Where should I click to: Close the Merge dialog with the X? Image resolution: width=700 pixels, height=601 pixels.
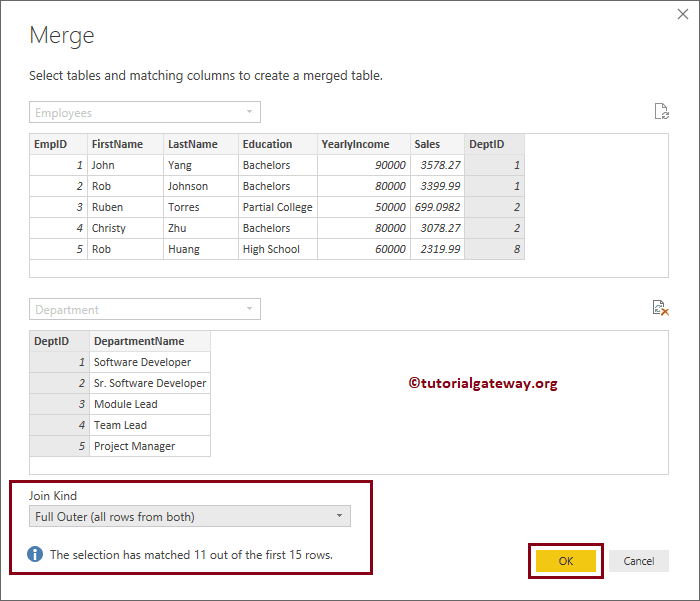pyautogui.click(x=683, y=14)
